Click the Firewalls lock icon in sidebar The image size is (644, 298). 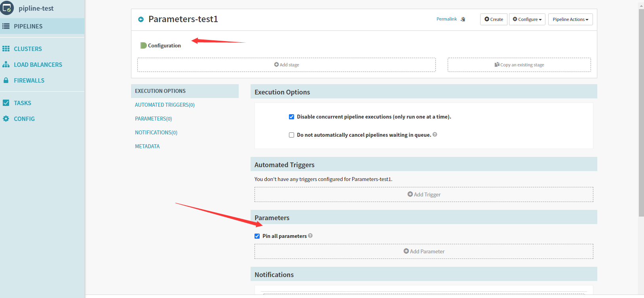[x=6, y=80]
